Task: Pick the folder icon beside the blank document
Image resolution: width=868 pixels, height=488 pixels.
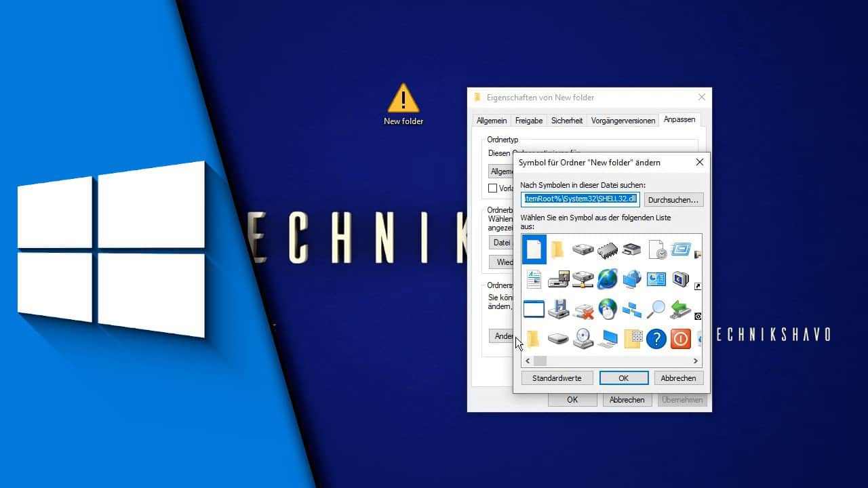Action: pyautogui.click(x=557, y=249)
